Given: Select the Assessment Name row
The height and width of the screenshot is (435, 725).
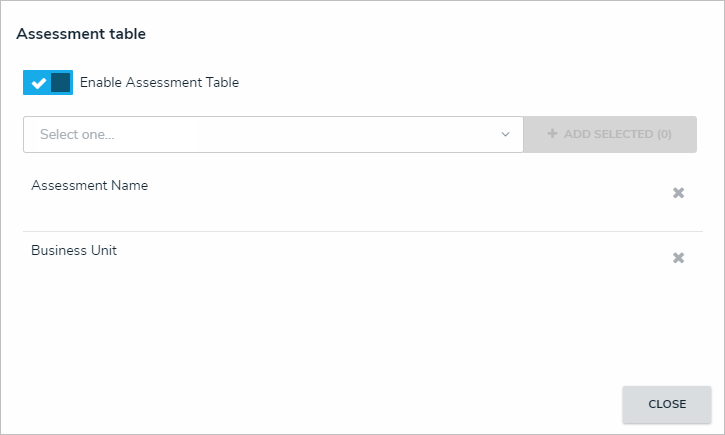Looking at the screenshot, I should [90, 186].
